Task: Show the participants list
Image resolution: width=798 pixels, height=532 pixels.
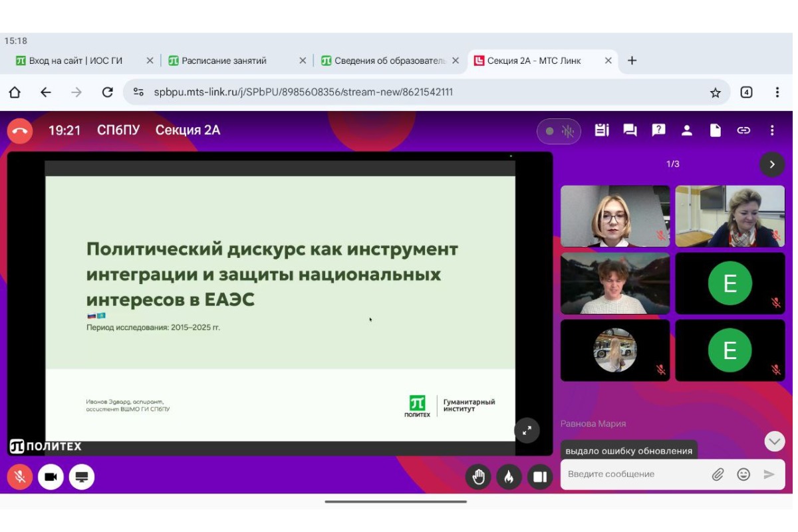Action: click(687, 130)
